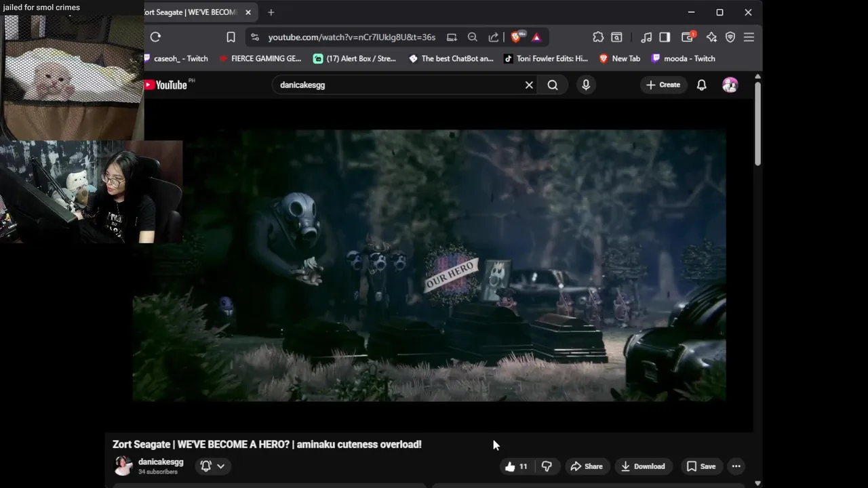The height and width of the screenshot is (488, 868).
Task: Click the Share button under the video
Action: 587,466
